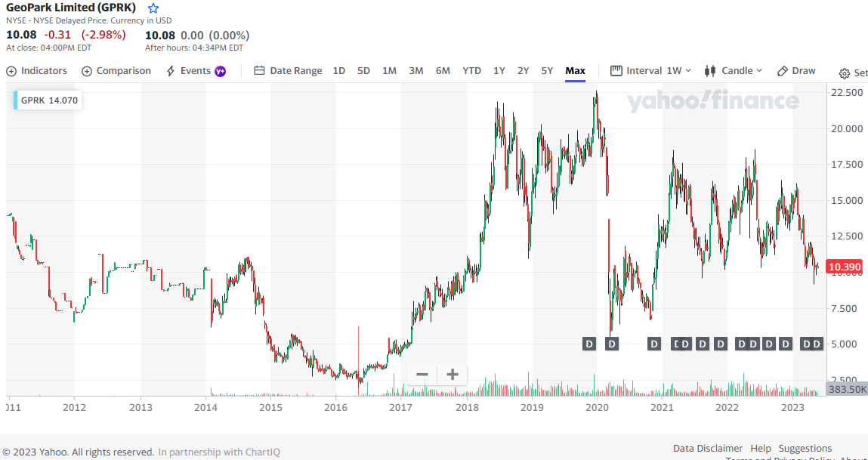Zoom out with the minus button
The image size is (868, 460).
pyautogui.click(x=422, y=375)
